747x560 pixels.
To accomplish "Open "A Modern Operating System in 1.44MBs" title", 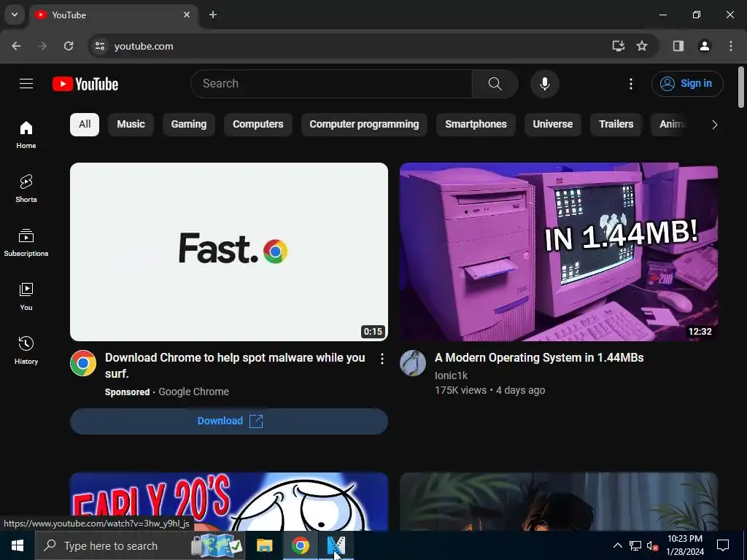I will coord(539,357).
